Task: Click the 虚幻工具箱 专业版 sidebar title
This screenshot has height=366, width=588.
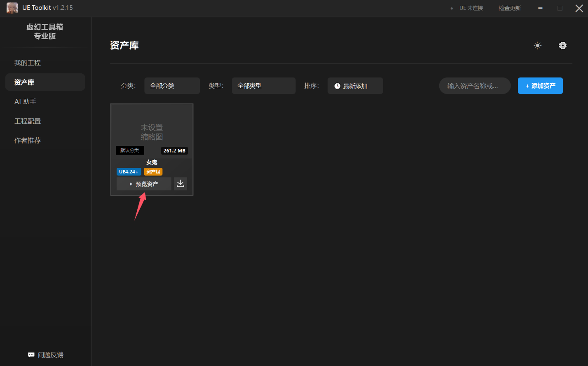Action: point(45,31)
